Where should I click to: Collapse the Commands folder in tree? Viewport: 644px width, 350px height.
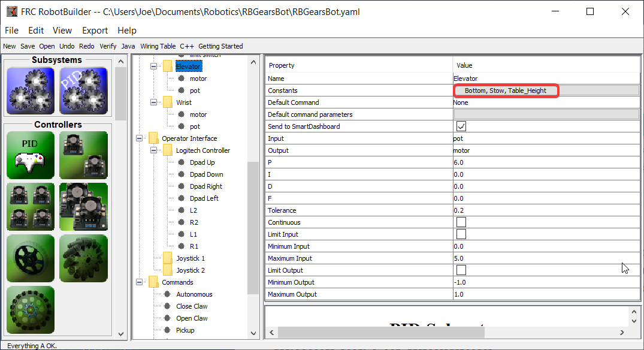tap(140, 282)
